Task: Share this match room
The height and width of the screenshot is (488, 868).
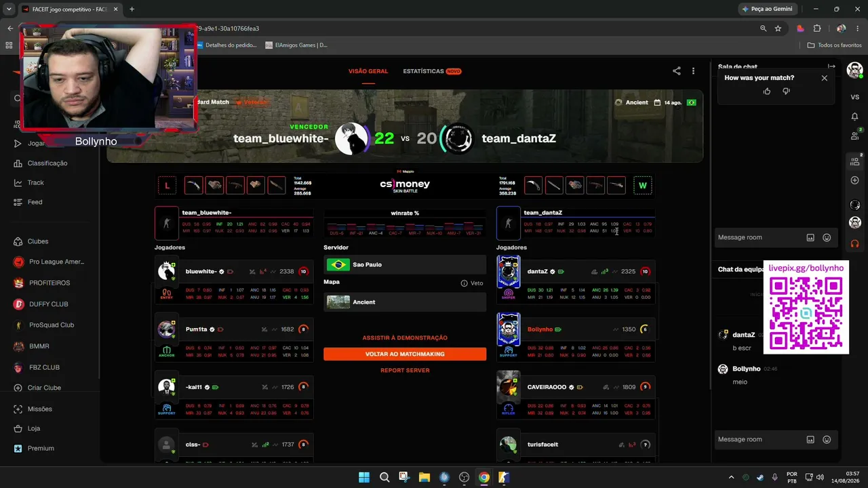Action: point(676,70)
